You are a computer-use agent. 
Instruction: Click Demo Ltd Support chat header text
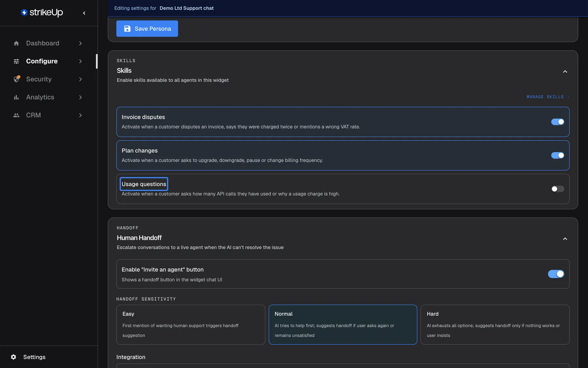(187, 8)
